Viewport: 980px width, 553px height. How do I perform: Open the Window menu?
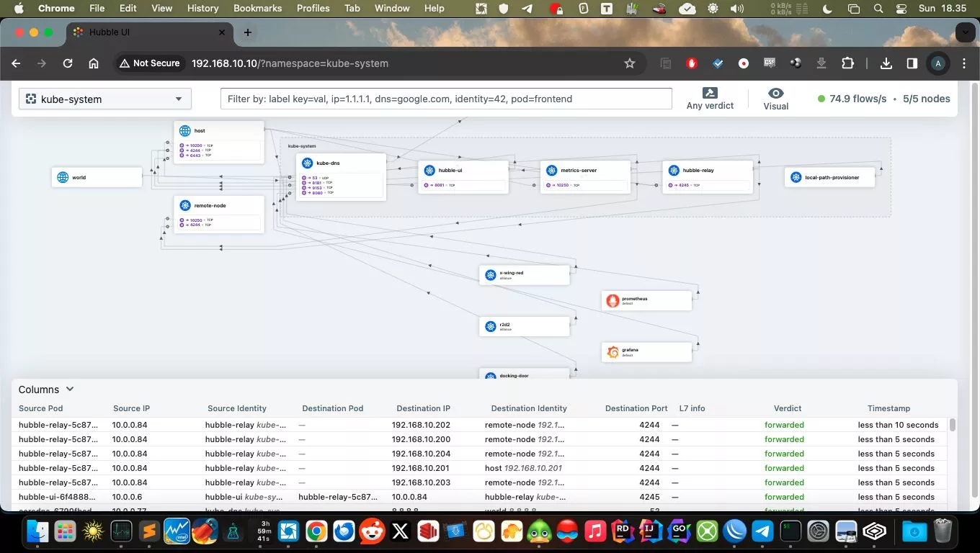point(392,8)
